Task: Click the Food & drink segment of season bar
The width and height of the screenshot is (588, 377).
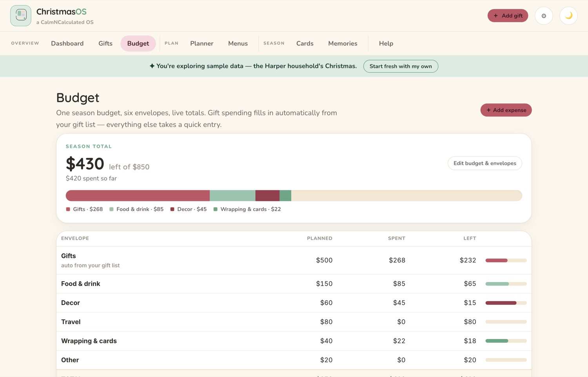Action: 232,195
